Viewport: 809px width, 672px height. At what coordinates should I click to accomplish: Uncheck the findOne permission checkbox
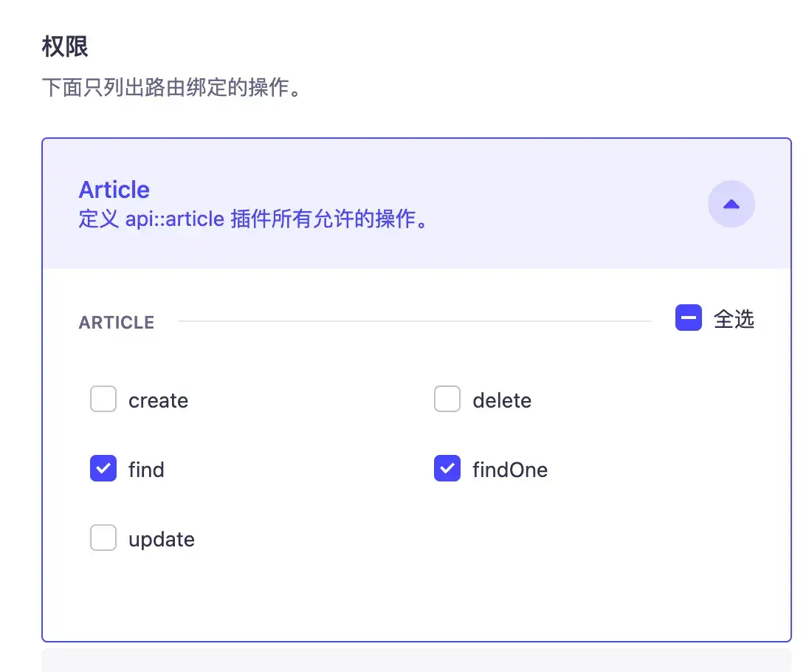coord(447,469)
